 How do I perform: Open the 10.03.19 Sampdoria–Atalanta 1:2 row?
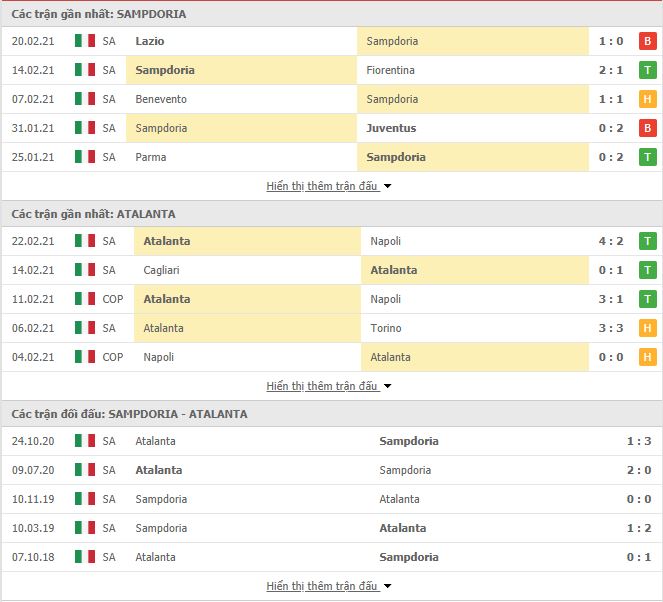(332, 528)
